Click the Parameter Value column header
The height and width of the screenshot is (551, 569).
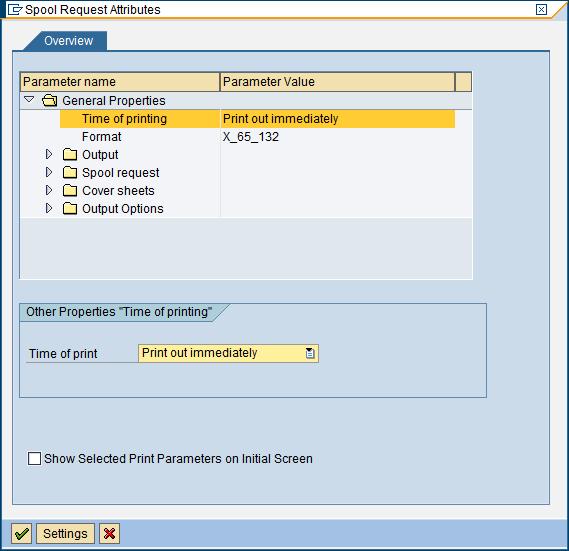pos(337,82)
